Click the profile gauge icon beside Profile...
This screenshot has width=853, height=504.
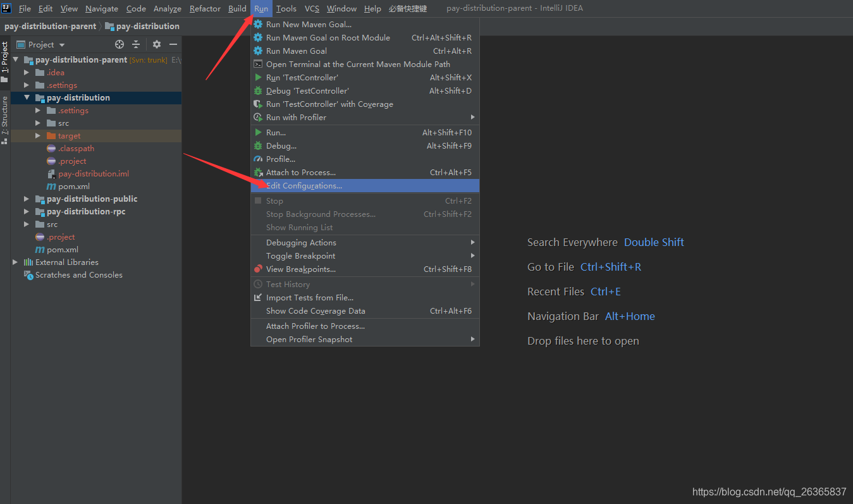point(258,159)
